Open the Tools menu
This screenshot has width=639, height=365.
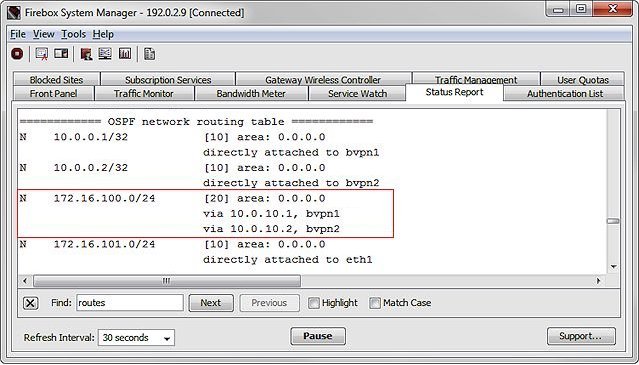(x=73, y=34)
